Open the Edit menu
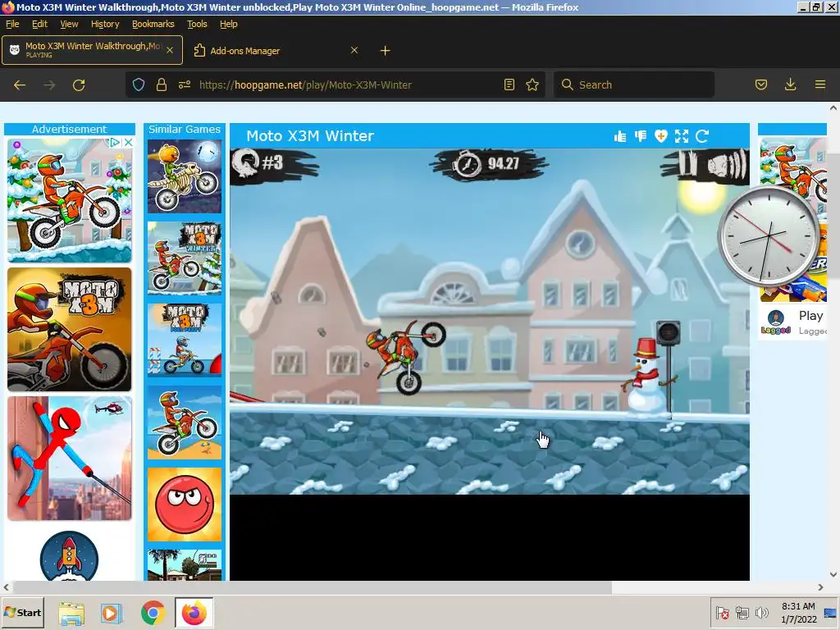Viewport: 840px width, 630px height. point(39,24)
